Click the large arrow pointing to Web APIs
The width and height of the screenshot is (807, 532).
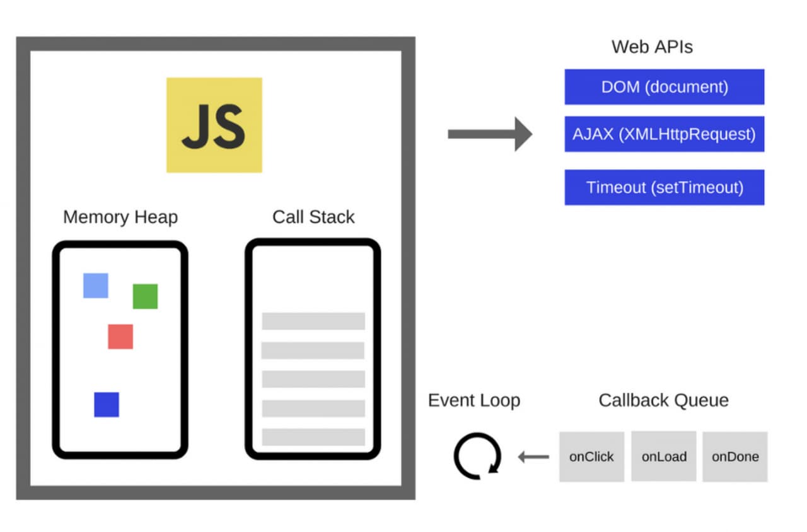click(x=490, y=134)
